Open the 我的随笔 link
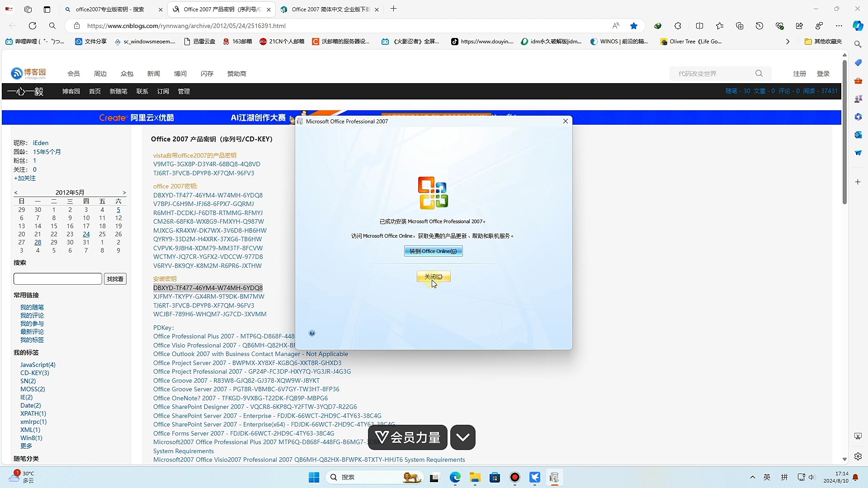 pos(32,307)
